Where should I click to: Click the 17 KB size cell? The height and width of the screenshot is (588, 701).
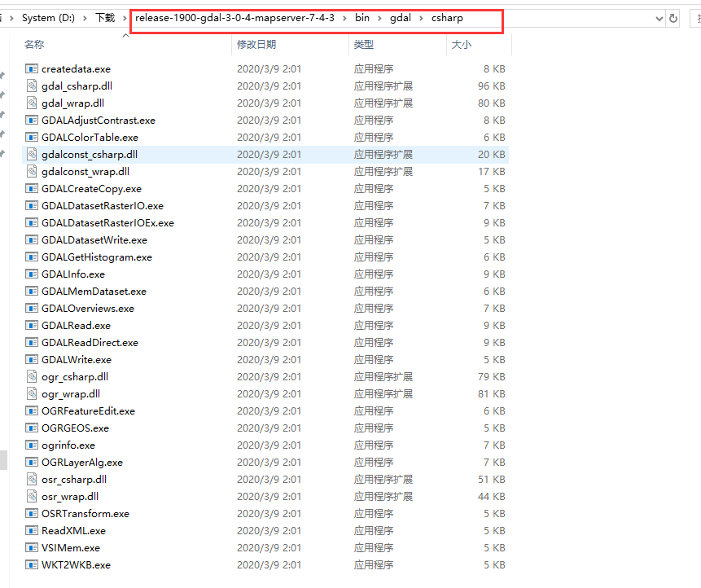tap(491, 171)
